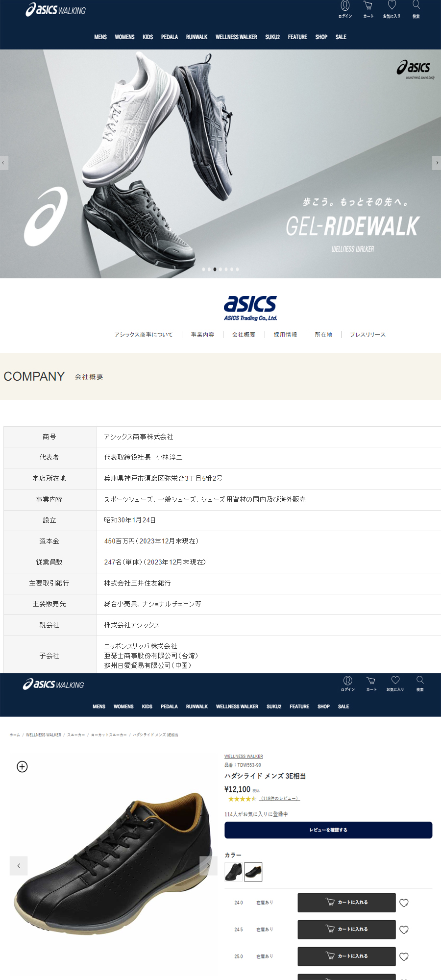Screen dimensions: 441x980
Task: Add size 24.5 to favorites with heart icon
Action: point(404,930)
